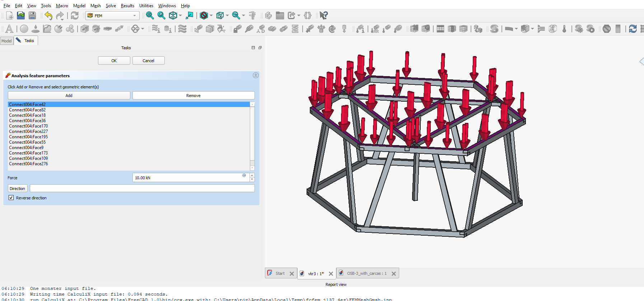Screen dimensions: 644x301
Task: Click the What's This help cursor icon
Action: point(323,15)
